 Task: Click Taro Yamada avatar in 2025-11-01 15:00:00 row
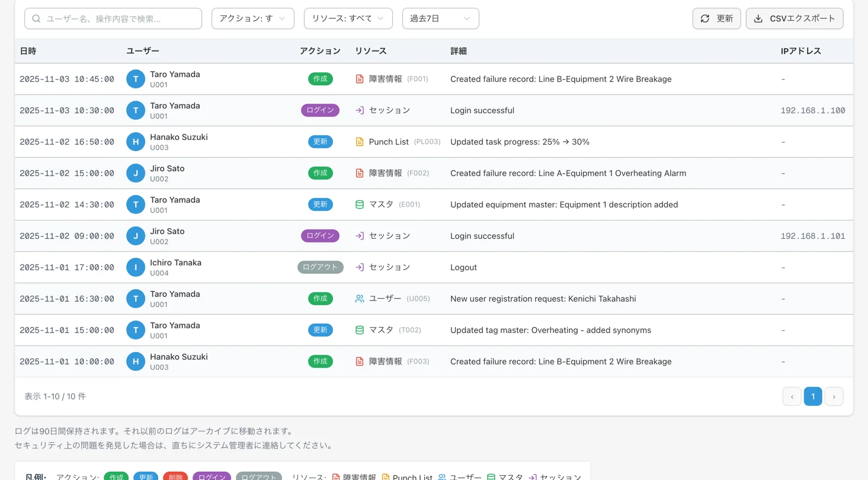(x=136, y=330)
